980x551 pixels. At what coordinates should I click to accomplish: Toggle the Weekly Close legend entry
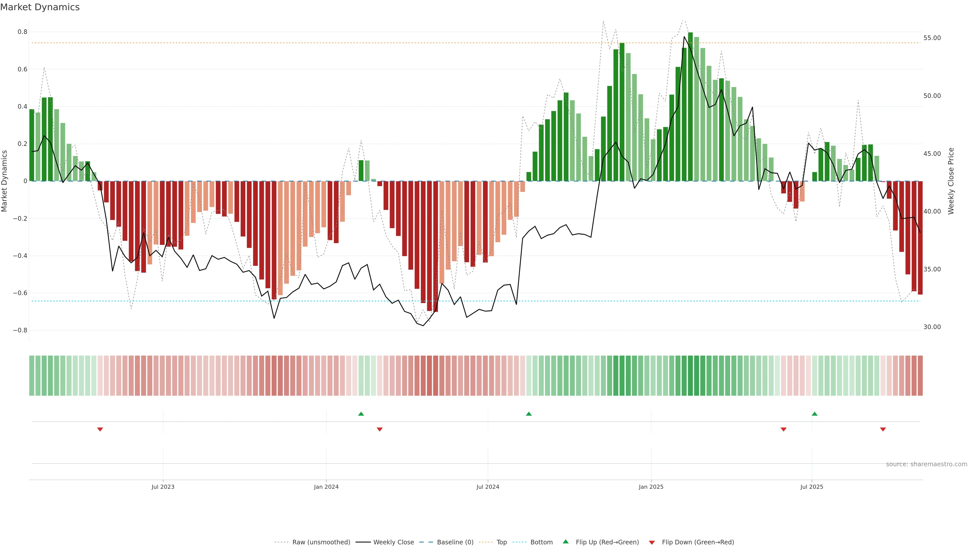[393, 542]
